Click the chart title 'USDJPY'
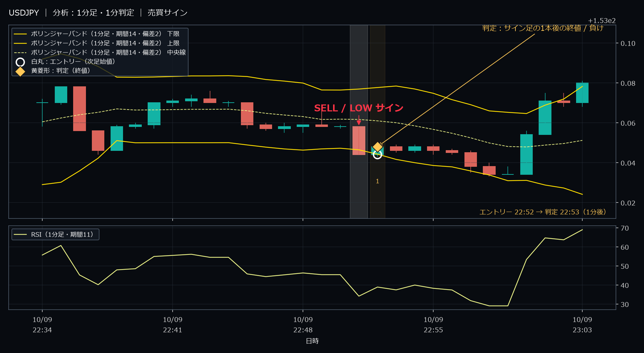Screen dimensions: 644x353 pyautogui.click(x=24, y=13)
